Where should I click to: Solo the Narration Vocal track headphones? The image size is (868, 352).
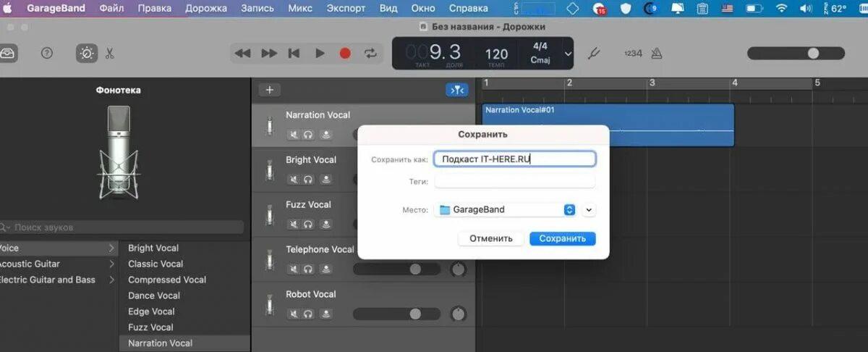pos(309,135)
